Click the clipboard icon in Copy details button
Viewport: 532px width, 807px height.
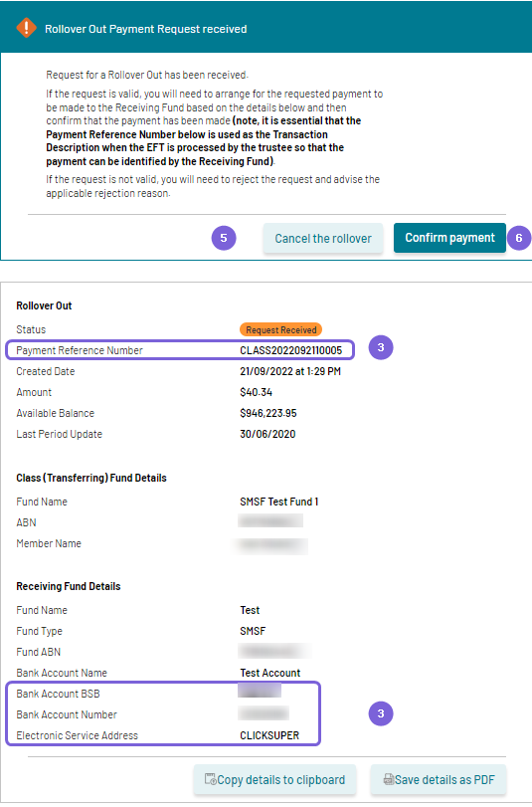pos(211,779)
